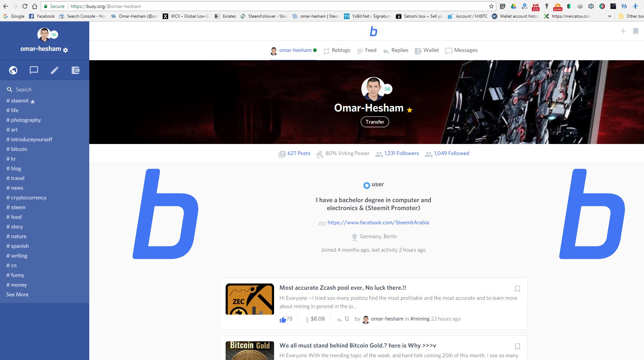
Task: Open the Replies tab
Action: click(396, 51)
